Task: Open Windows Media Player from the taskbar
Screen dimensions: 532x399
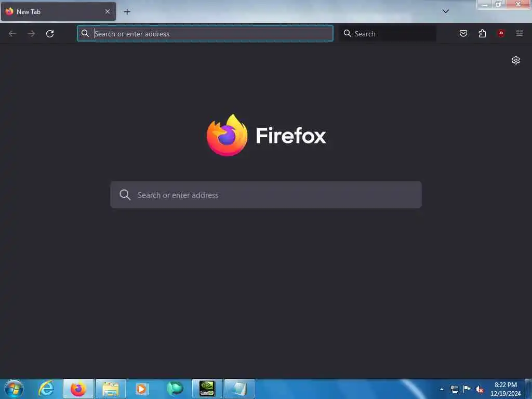Action: (x=142, y=389)
